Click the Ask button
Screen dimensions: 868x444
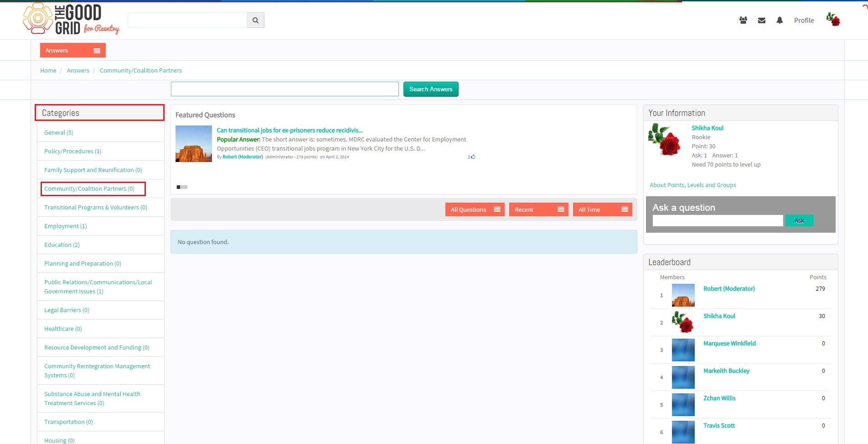click(x=799, y=220)
